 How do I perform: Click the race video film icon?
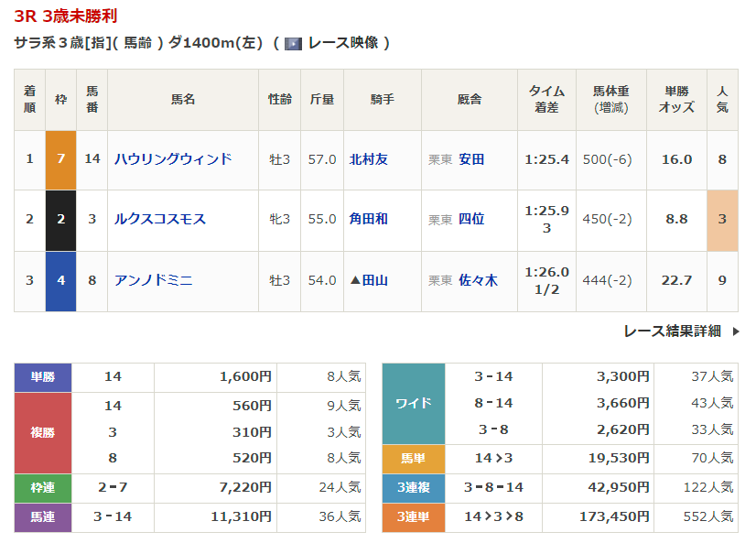coord(293,43)
